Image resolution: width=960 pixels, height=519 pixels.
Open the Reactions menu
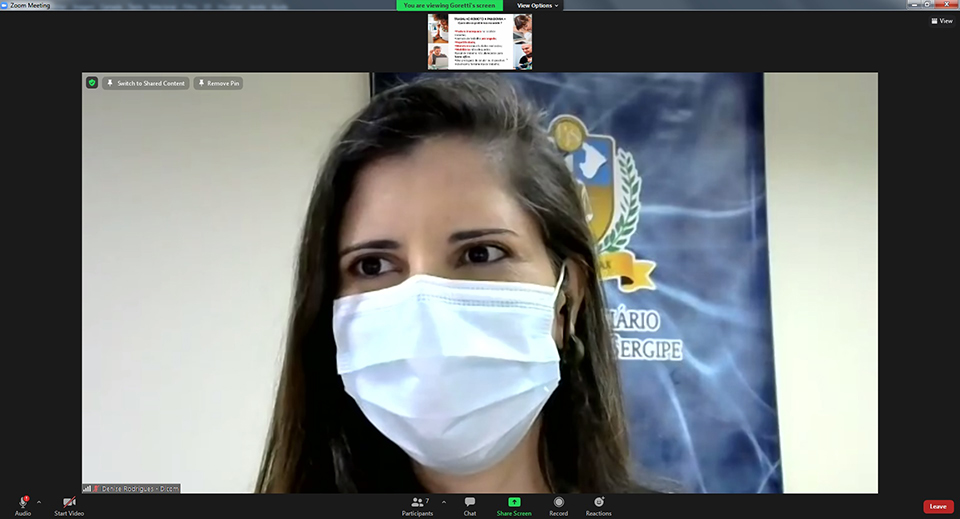[x=598, y=502]
